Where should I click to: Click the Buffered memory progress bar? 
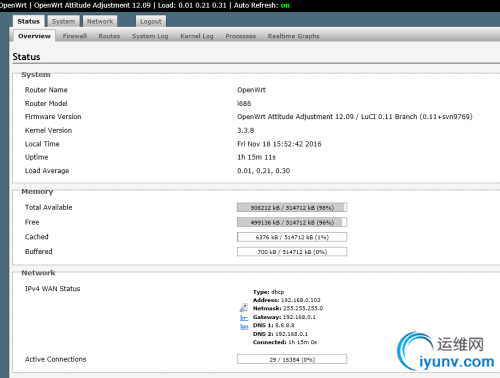292,252
